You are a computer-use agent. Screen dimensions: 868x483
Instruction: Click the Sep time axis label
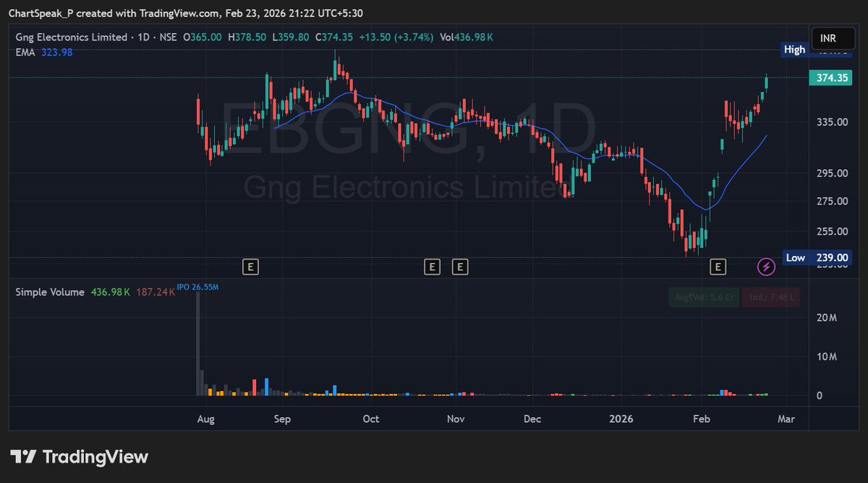coord(282,419)
